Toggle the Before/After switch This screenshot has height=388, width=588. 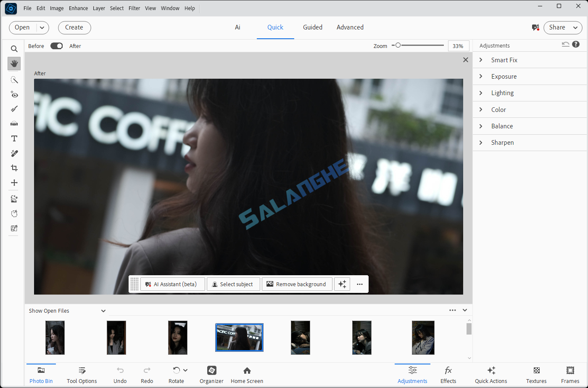coord(57,46)
